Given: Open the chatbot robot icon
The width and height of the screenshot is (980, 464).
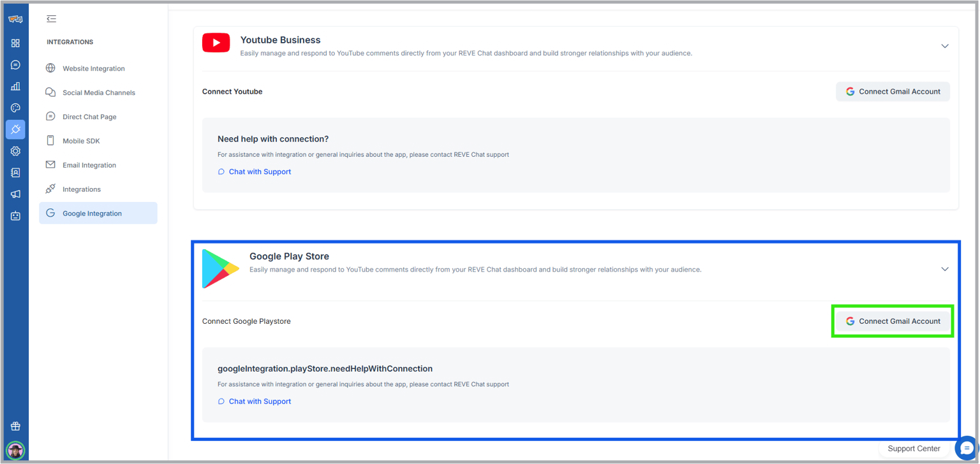Looking at the screenshot, I should pos(15,216).
